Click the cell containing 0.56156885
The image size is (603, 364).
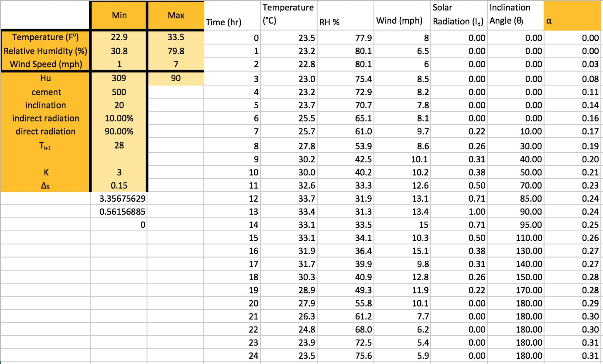[119, 212]
